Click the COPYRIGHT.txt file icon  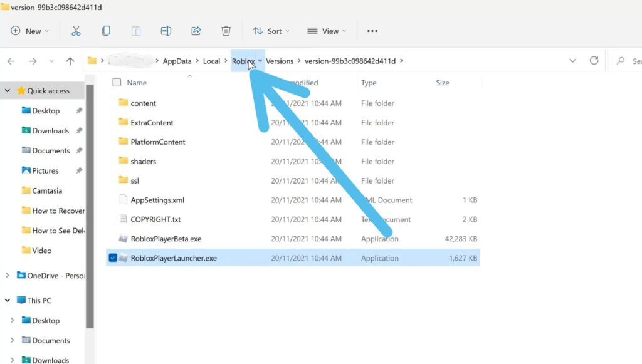tap(123, 219)
